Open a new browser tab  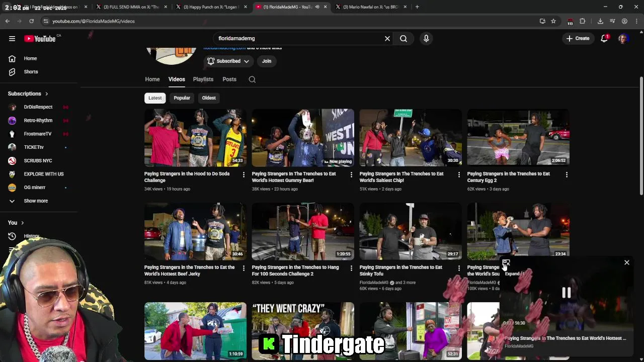[417, 7]
